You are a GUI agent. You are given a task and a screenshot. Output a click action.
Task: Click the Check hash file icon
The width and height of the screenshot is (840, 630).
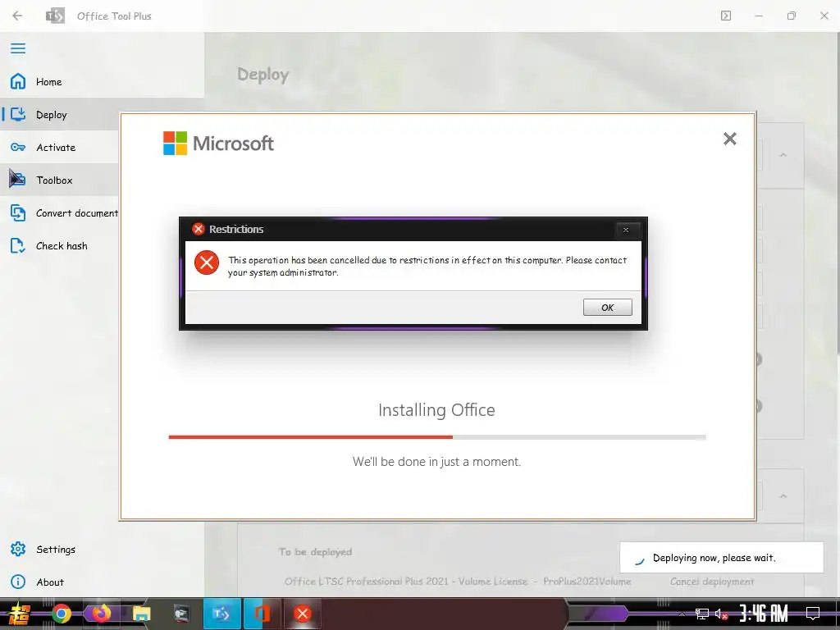(18, 245)
